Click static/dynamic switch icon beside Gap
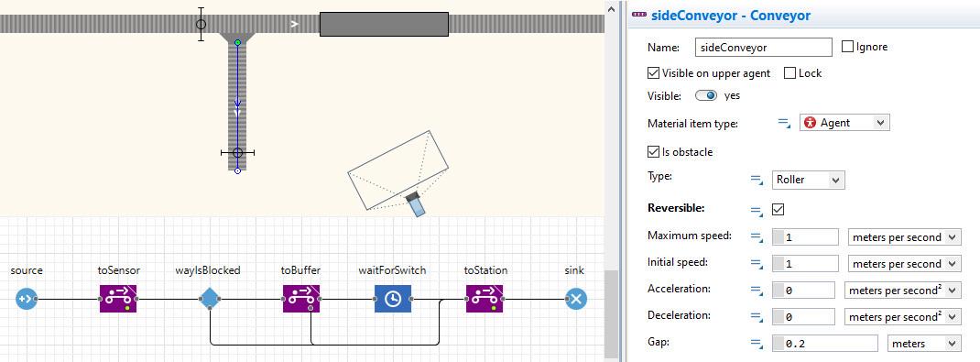This screenshot has width=980, height=362. [x=757, y=344]
